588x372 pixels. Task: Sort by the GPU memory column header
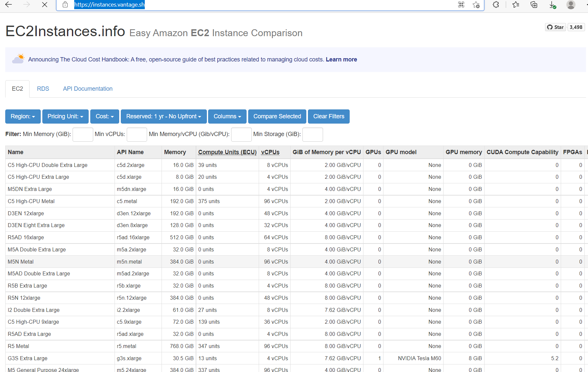point(464,152)
